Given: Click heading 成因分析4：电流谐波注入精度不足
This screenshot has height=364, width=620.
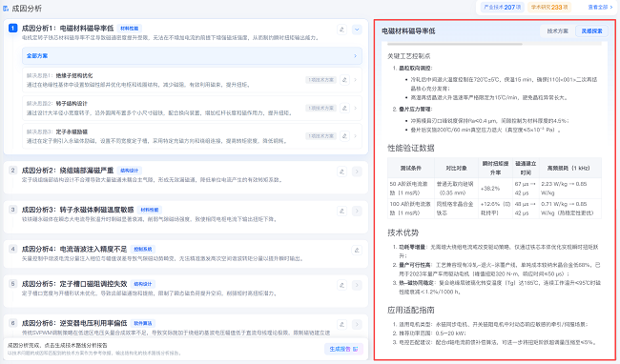Looking at the screenshot, I should coord(74,249).
